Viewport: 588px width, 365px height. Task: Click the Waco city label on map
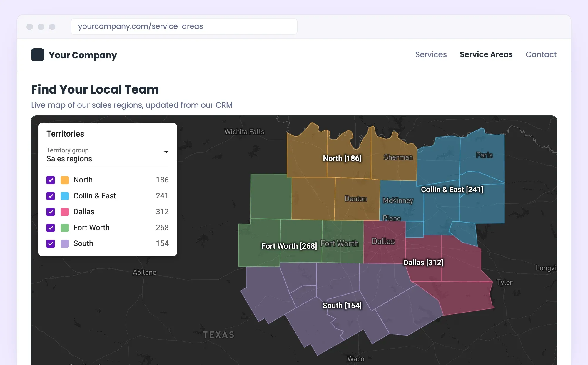click(x=356, y=359)
